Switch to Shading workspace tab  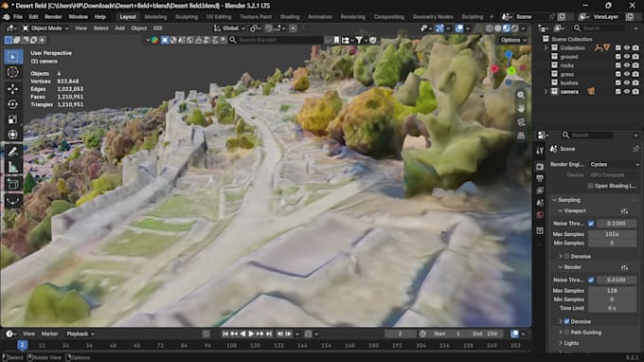pyautogui.click(x=290, y=17)
